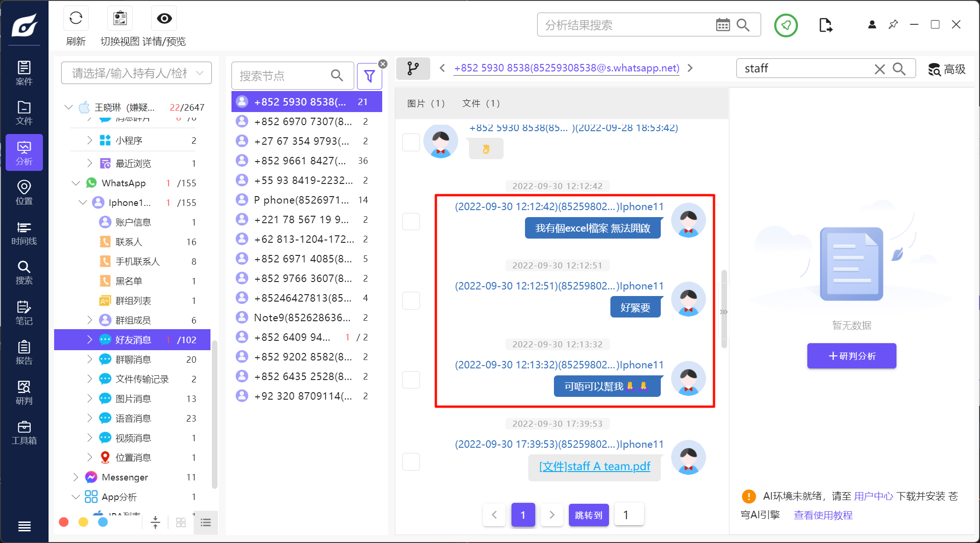Check the box beside excel檔案 message
The width and height of the screenshot is (980, 543).
point(411,221)
